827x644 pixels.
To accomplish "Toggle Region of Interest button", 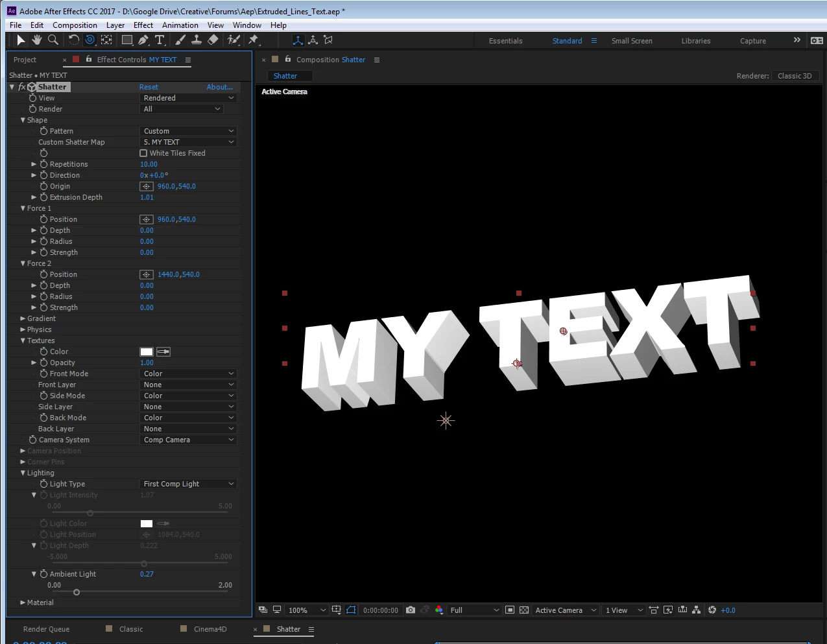I will [x=510, y=610].
